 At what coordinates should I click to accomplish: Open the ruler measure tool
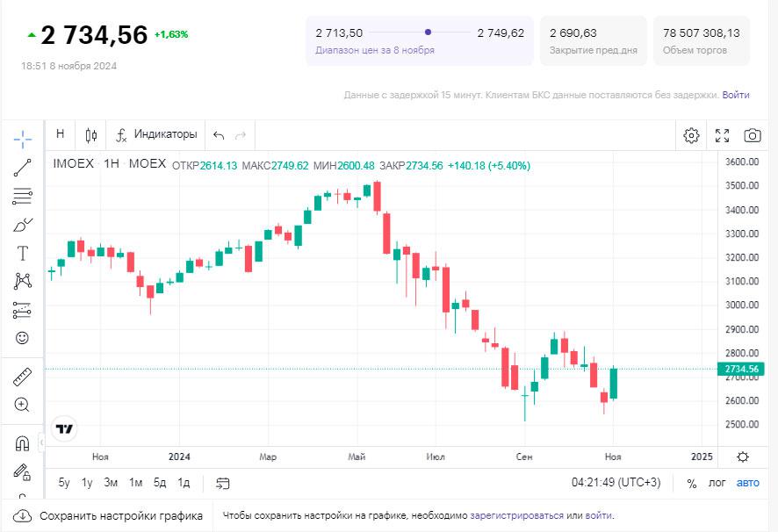tap(23, 377)
